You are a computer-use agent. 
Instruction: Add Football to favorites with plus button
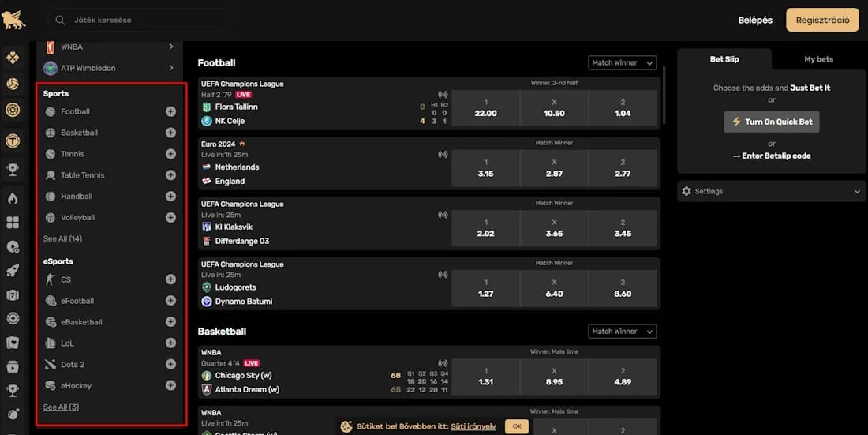click(170, 111)
